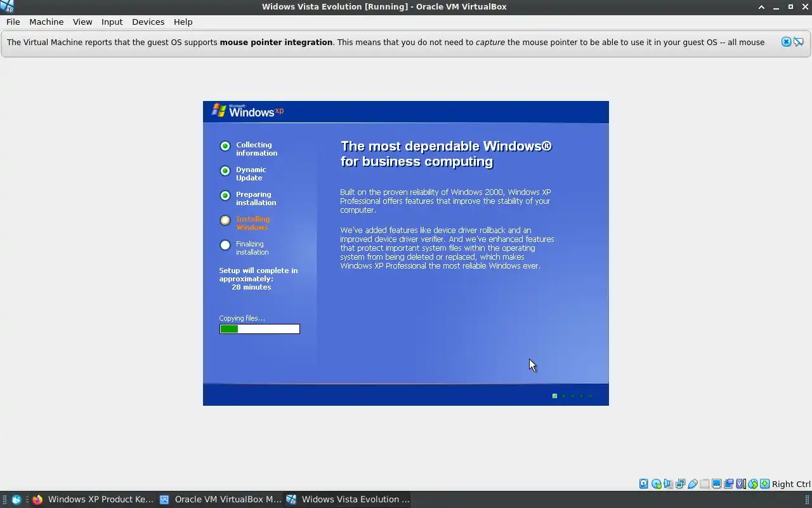The height and width of the screenshot is (508, 812).
Task: Click the VirtualBox icon in title bar
Action: 6,6
